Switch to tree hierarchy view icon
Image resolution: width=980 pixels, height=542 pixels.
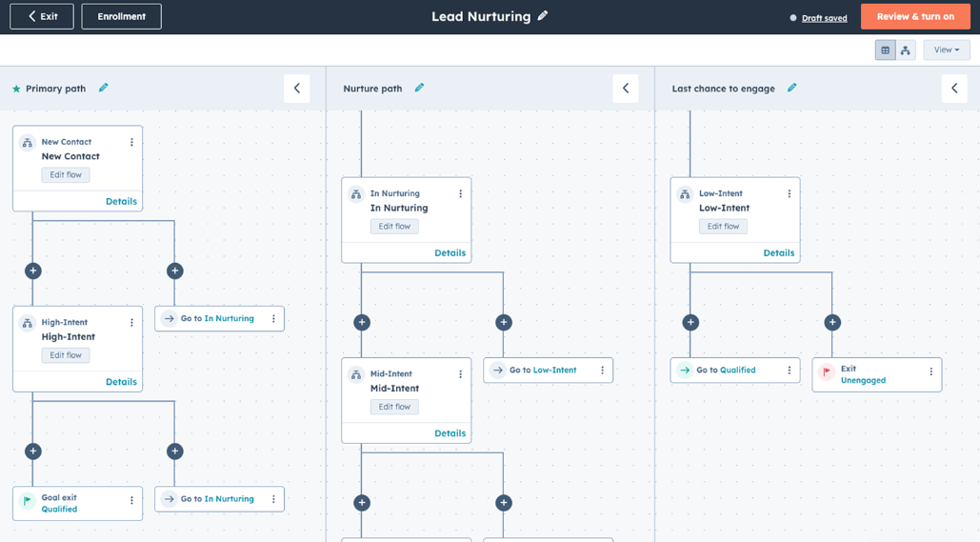(x=905, y=50)
